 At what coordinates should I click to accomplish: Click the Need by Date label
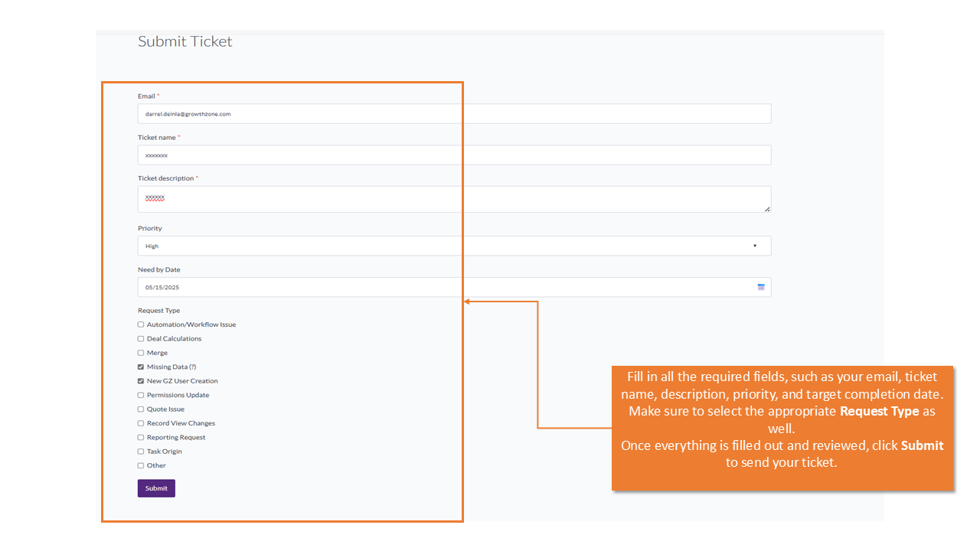159,269
